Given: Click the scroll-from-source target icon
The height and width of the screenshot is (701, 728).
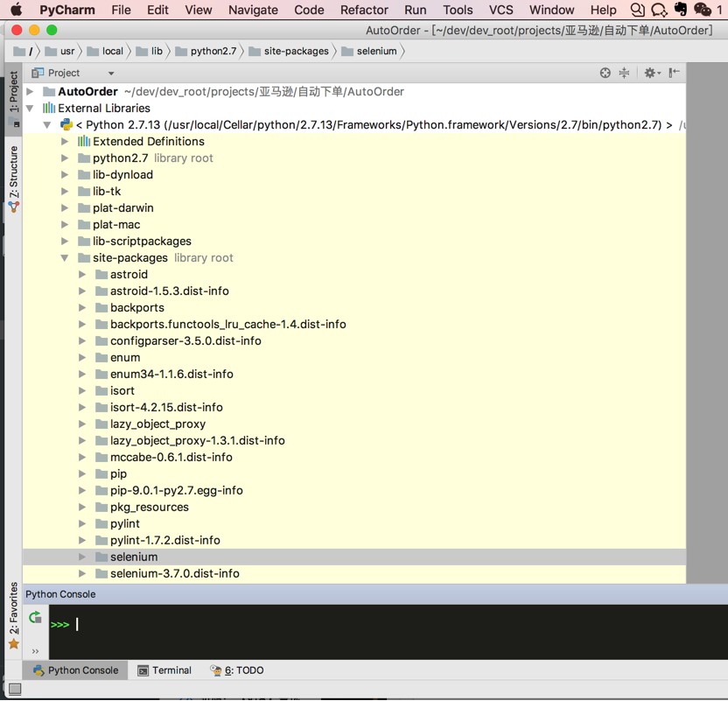Looking at the screenshot, I should pos(605,73).
